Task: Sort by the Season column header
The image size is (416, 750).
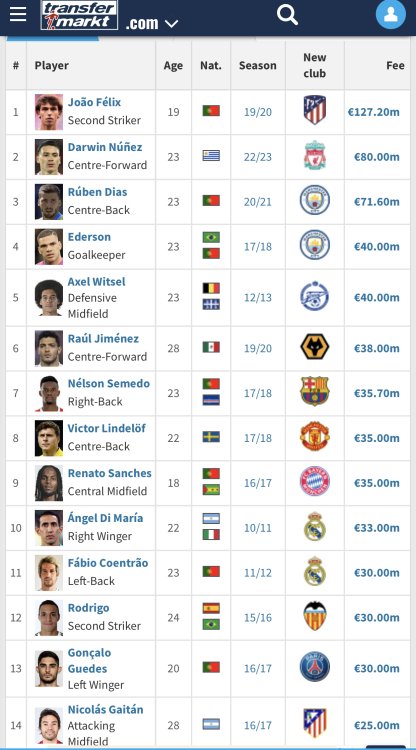Action: 258,66
